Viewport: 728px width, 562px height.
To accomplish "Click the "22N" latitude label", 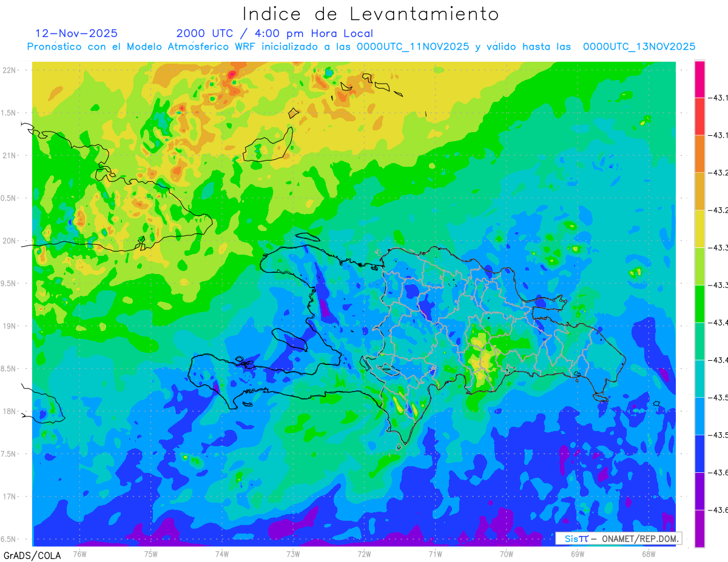I will 8,70.
